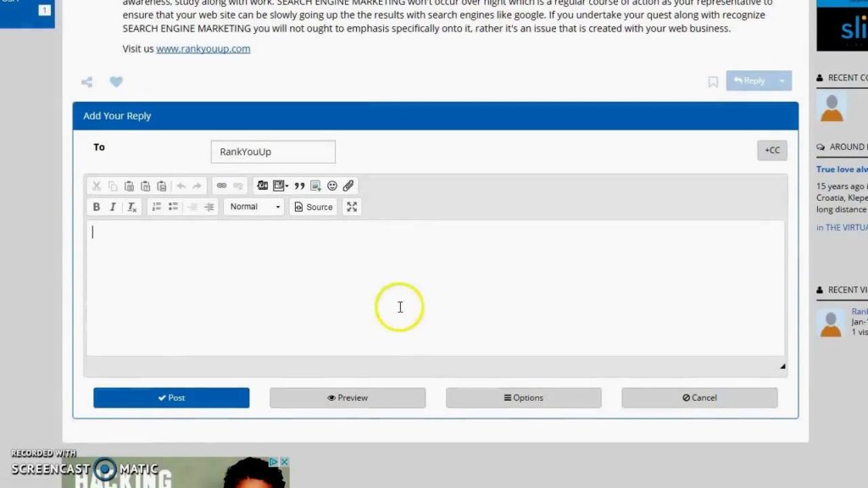Image resolution: width=868 pixels, height=488 pixels.
Task: Click the Recent Comments user avatar
Action: (x=832, y=108)
